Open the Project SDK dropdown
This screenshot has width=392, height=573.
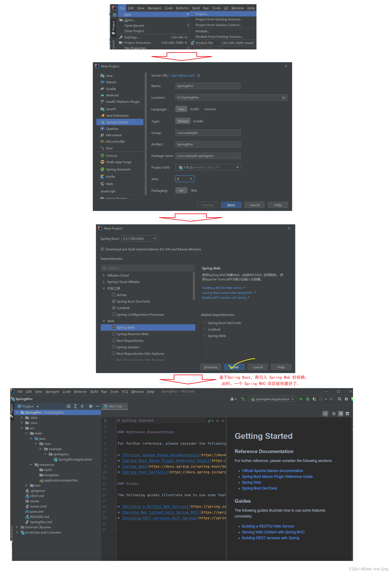[x=208, y=167]
